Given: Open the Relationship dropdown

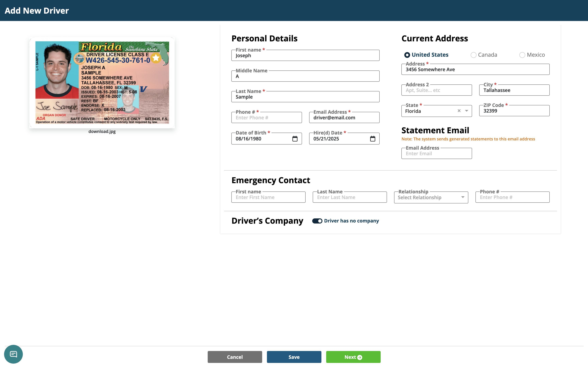Looking at the screenshot, I should [431, 197].
